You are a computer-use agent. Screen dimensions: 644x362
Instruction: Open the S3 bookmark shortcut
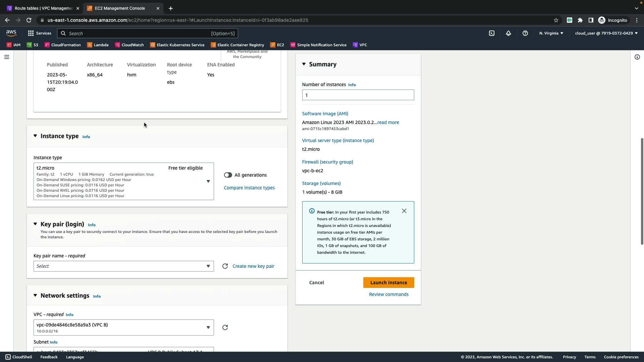(x=33, y=45)
